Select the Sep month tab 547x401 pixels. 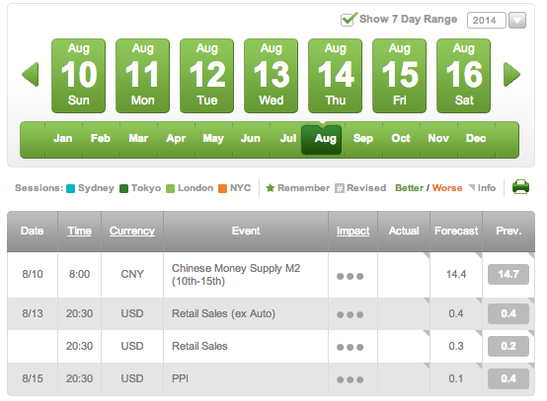(x=363, y=139)
